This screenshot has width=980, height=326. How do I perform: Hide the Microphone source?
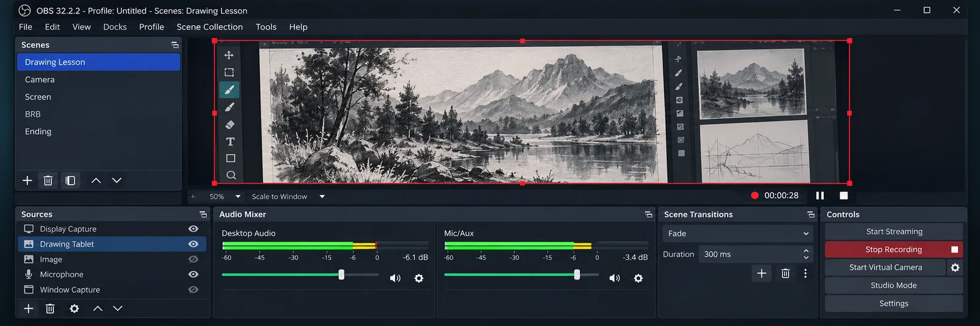tap(194, 275)
